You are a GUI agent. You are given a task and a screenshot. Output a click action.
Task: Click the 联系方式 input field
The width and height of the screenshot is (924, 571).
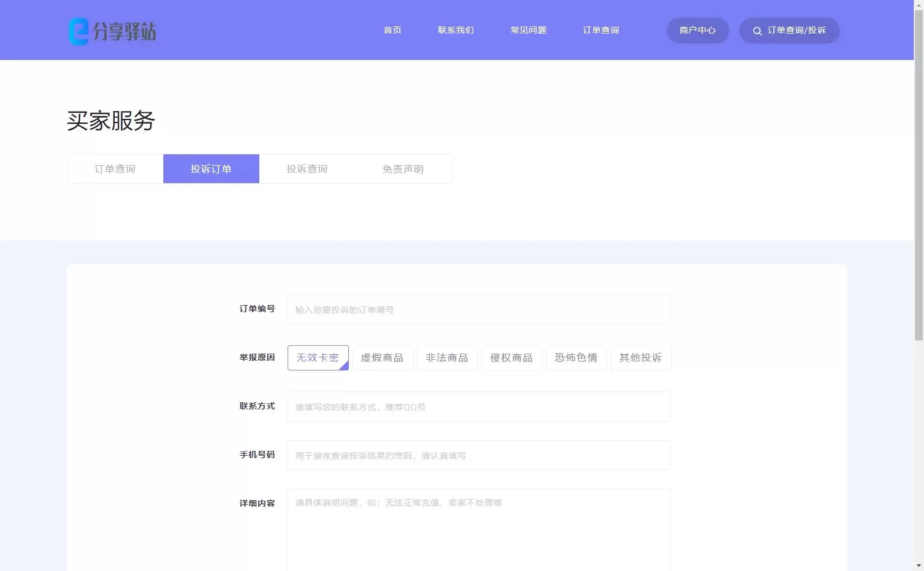tap(479, 406)
